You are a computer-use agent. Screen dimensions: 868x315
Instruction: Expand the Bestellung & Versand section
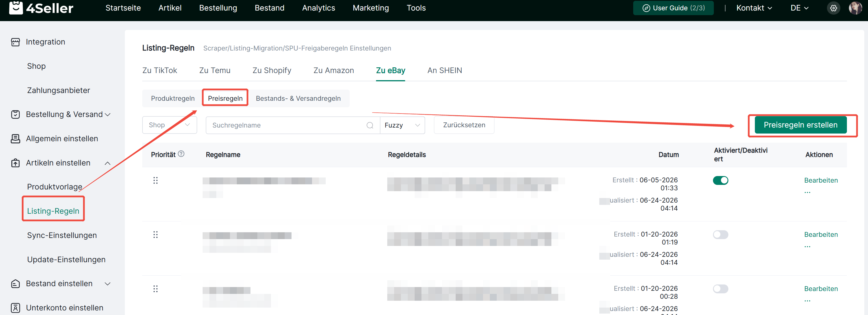pyautogui.click(x=107, y=115)
